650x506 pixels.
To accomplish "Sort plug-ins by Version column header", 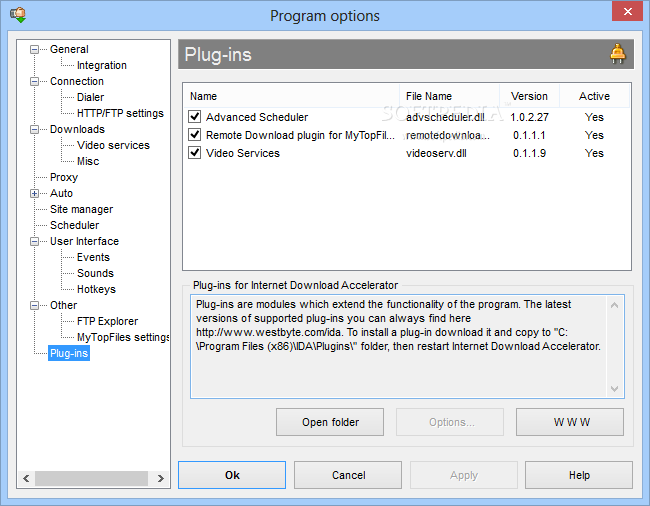I will coord(529,96).
